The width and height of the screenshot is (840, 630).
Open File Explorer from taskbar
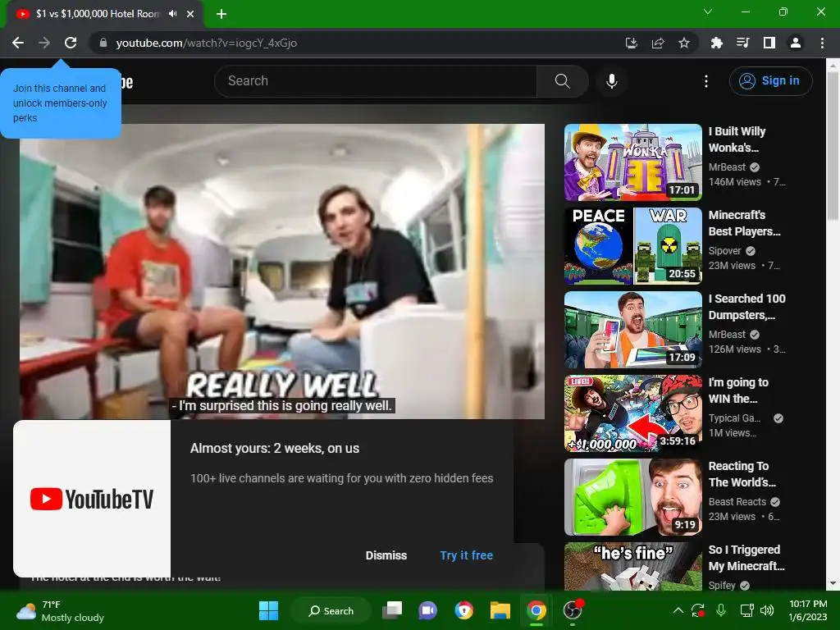click(x=500, y=610)
